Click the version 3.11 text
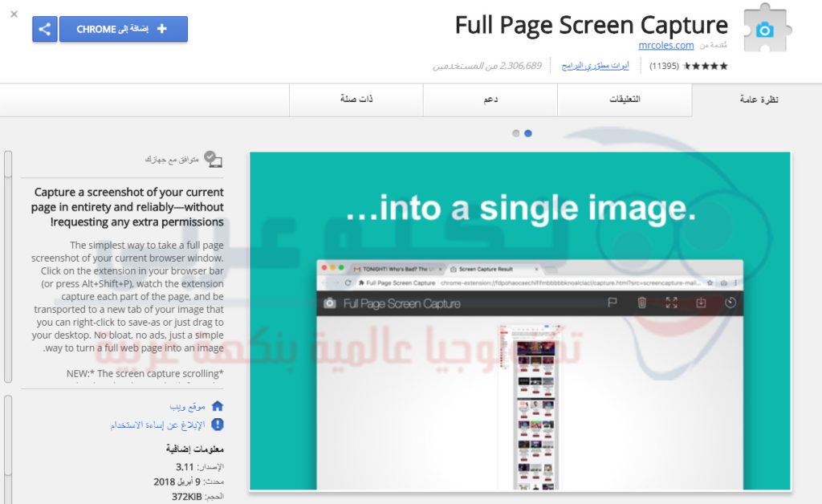 tap(185, 467)
